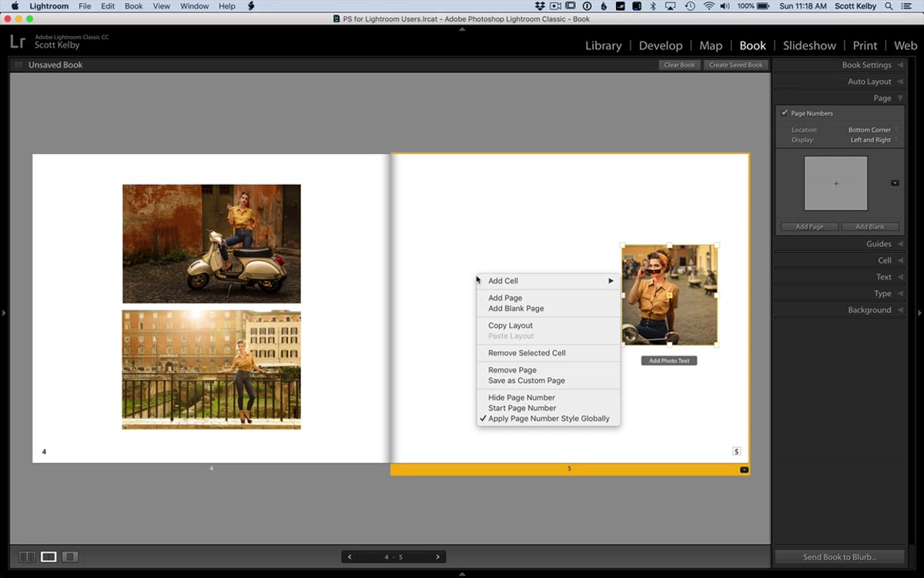Select the railing photo on page 4
Viewport: 924px width, 578px height.
pyautogui.click(x=212, y=370)
